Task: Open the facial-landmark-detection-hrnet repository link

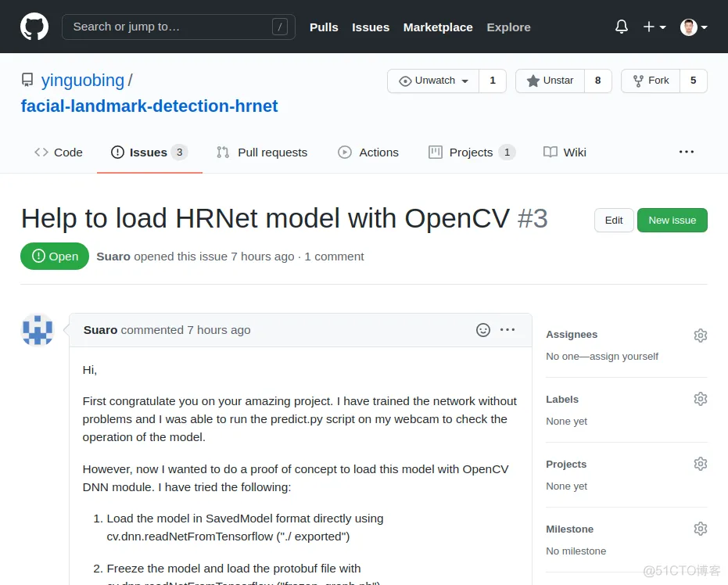Action: click(149, 106)
